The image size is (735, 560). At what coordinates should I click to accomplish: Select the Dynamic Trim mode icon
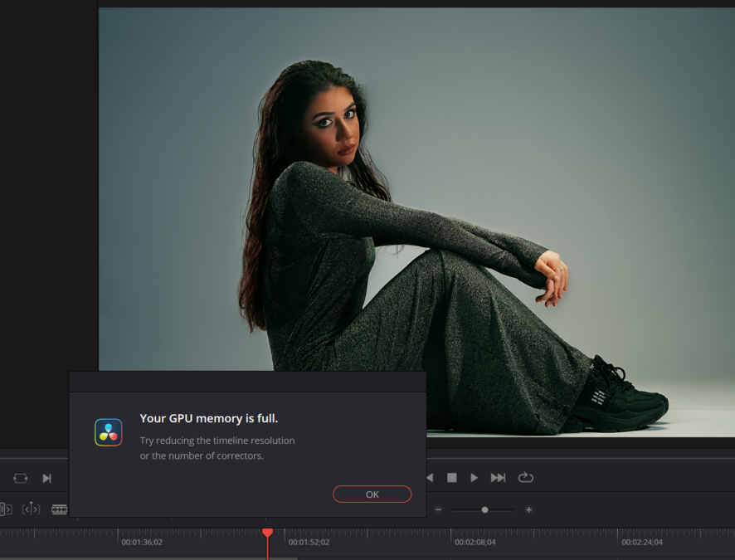(x=31, y=509)
